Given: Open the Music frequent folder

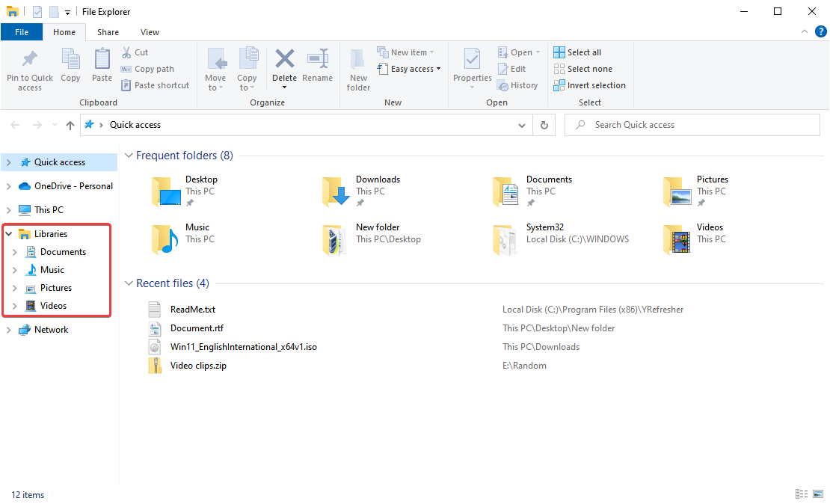Looking at the screenshot, I should pyautogui.click(x=183, y=239).
